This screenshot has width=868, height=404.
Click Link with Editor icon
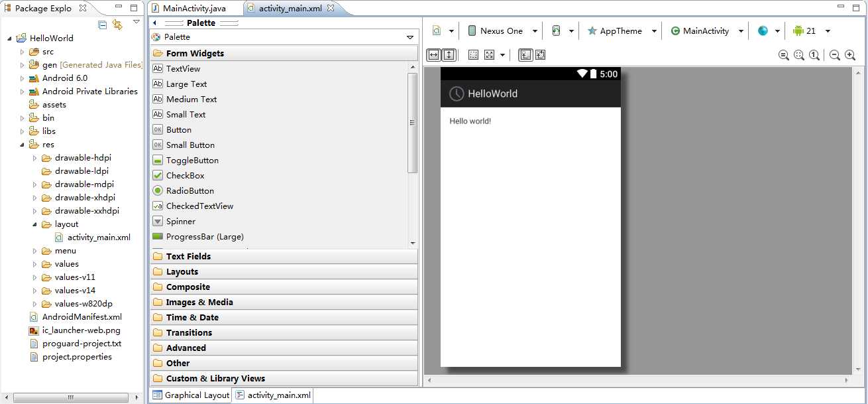pyautogui.click(x=117, y=25)
